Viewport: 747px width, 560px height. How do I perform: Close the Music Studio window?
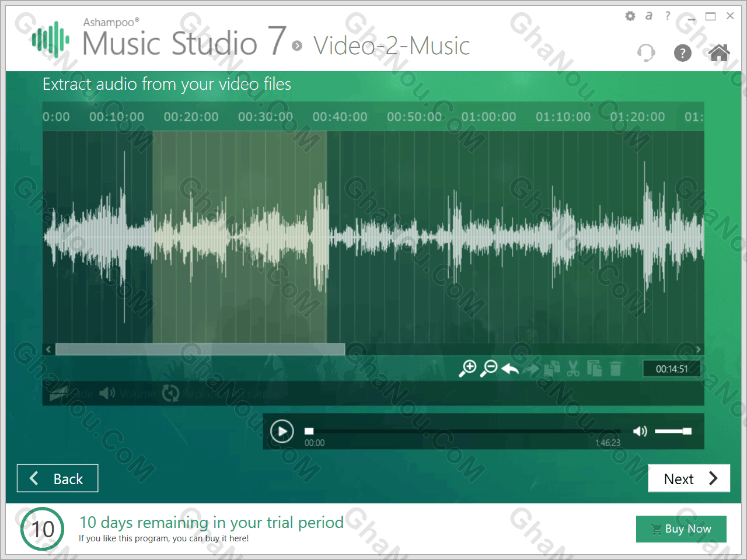[x=730, y=16]
